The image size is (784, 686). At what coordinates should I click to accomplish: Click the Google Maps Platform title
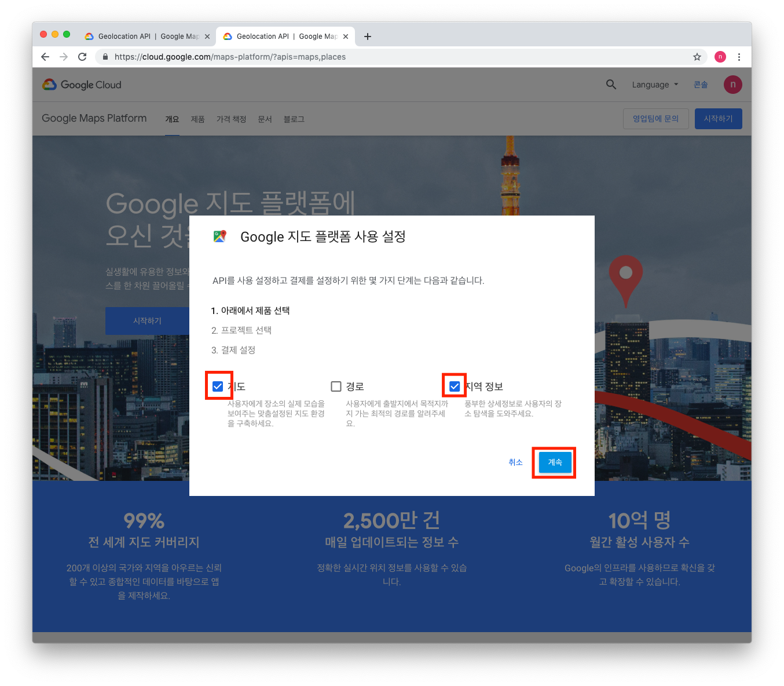tap(94, 118)
